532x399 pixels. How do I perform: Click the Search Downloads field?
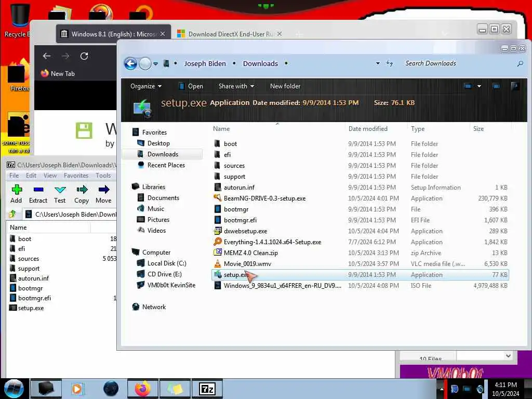pos(459,63)
